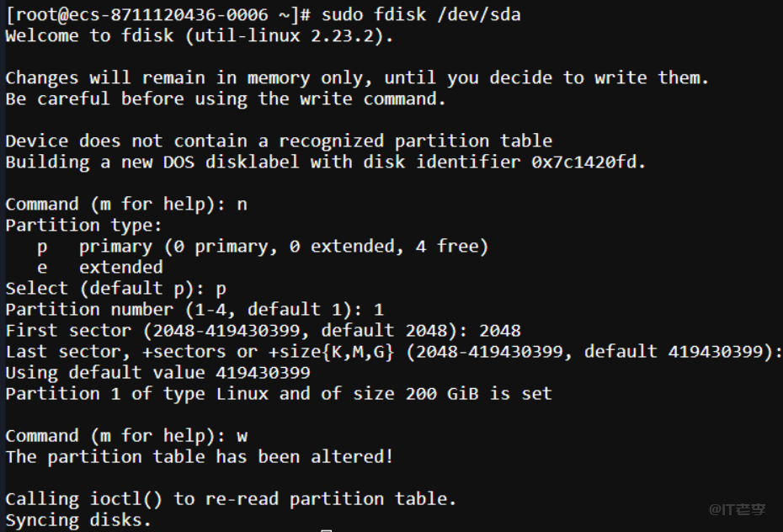Click the "Device does not contain" message

279,141
